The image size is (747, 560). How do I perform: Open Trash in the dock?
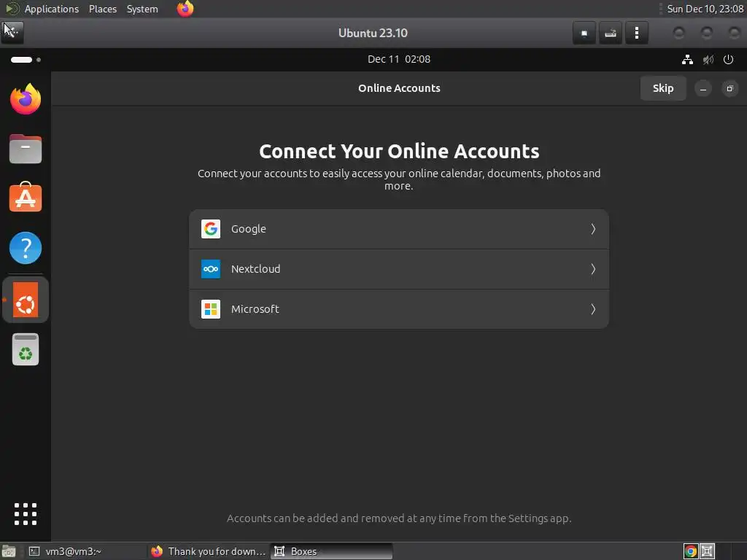pos(26,349)
